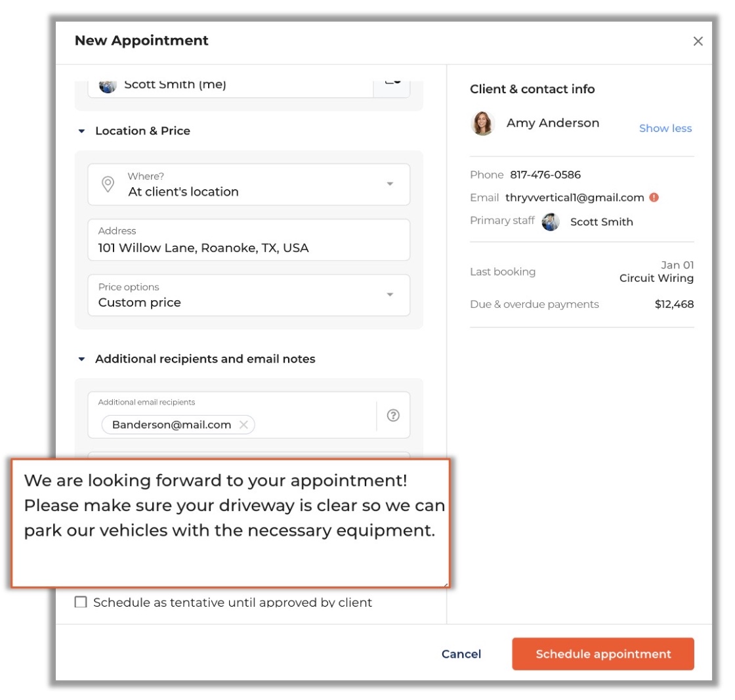This screenshot has height=700, width=735.
Task: Open the additional recipients help icon
Action: coord(393,415)
